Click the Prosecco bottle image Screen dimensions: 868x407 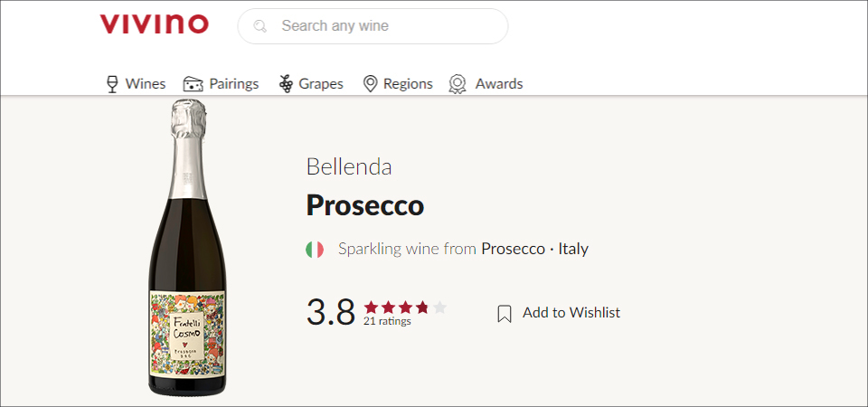click(186, 249)
